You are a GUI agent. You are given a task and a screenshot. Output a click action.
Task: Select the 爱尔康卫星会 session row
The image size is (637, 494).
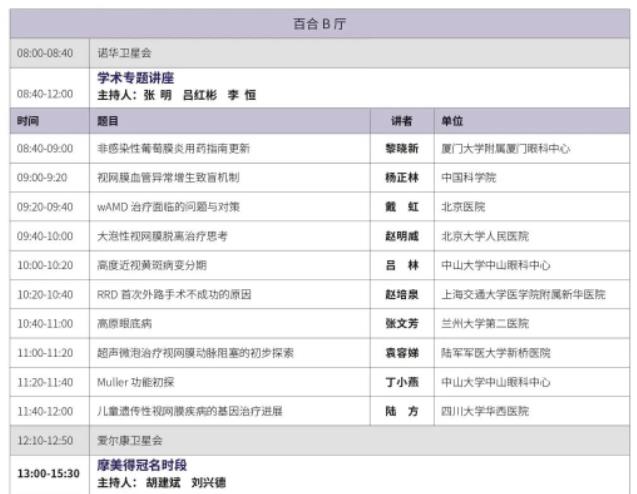pyautogui.click(x=129, y=440)
